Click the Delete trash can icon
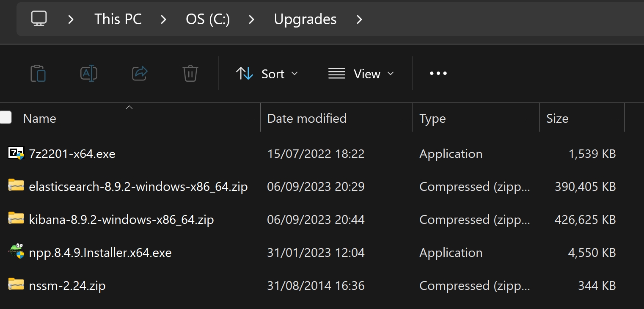 [x=190, y=74]
